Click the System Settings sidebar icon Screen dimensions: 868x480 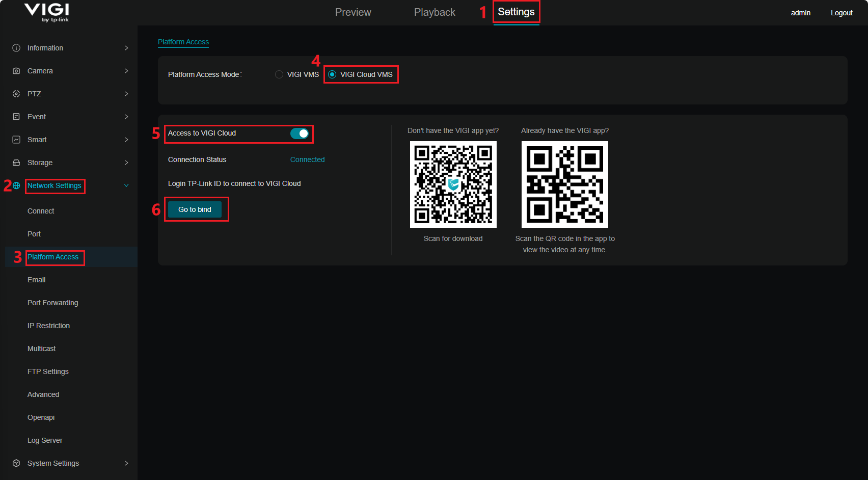click(16, 463)
